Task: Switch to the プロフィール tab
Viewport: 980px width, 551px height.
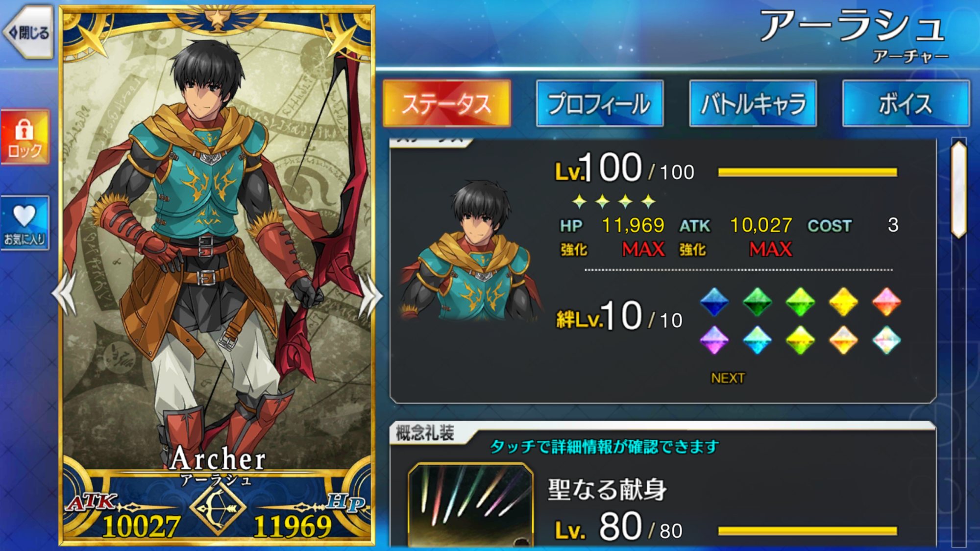Action: click(600, 103)
